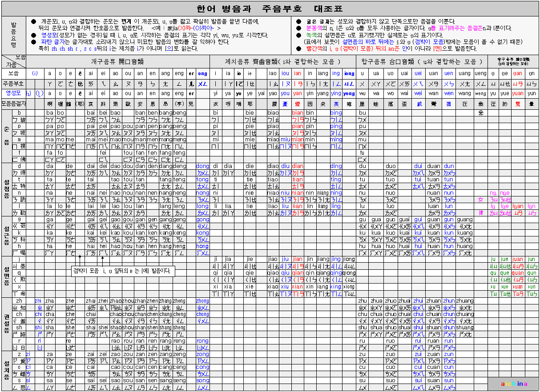
Task: Select the blue 'song' syllable cell
Action: [x=202, y=380]
